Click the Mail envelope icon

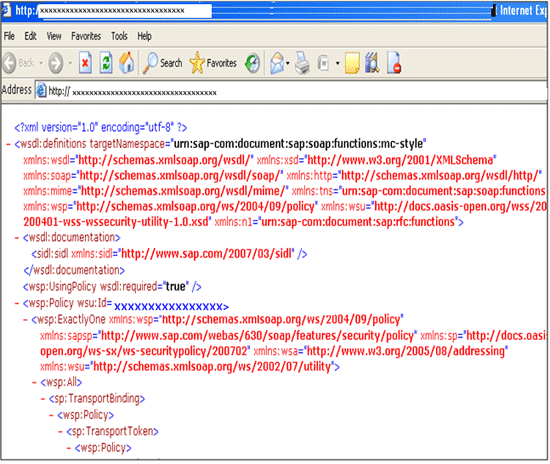pos(277,63)
